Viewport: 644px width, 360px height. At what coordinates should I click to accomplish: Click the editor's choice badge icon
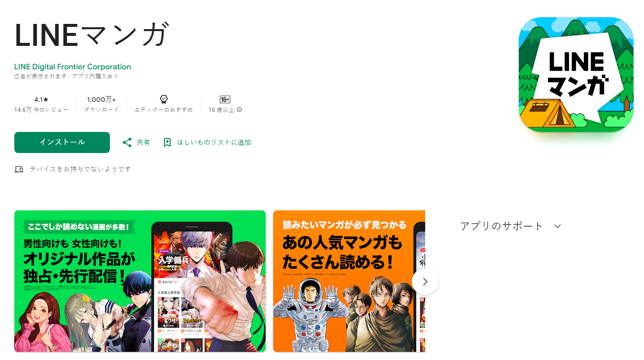point(164,99)
